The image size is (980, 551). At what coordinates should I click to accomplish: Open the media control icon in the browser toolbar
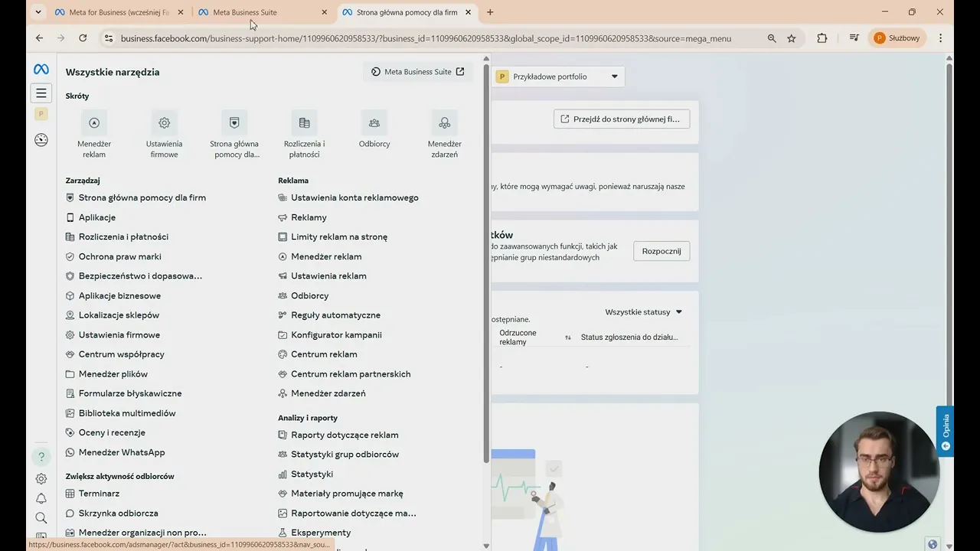[854, 38]
